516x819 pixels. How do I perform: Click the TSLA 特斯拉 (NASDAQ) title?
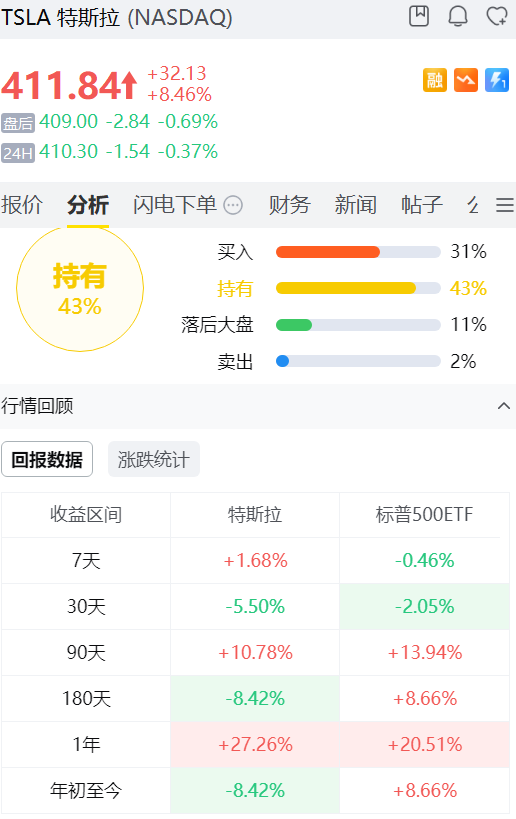click(116, 18)
